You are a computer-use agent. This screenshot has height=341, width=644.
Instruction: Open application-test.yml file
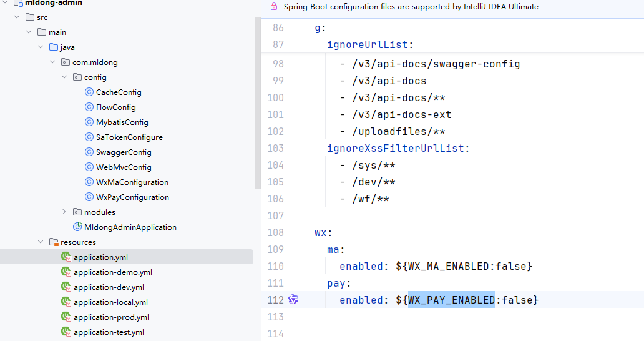tap(109, 332)
